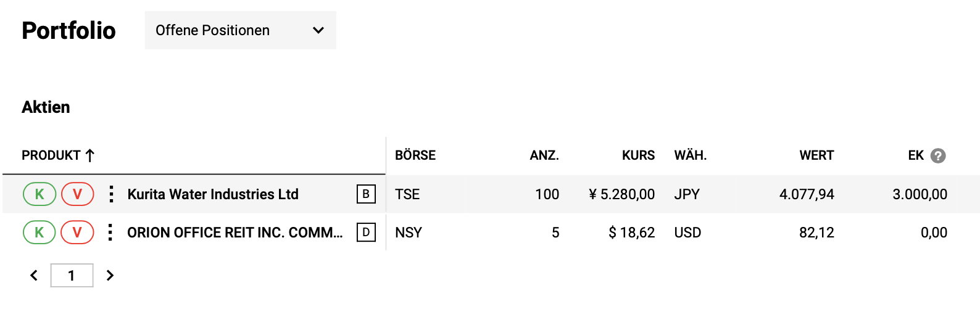The height and width of the screenshot is (317, 980).
Task: Sort by the KURS column header
Action: pos(638,155)
